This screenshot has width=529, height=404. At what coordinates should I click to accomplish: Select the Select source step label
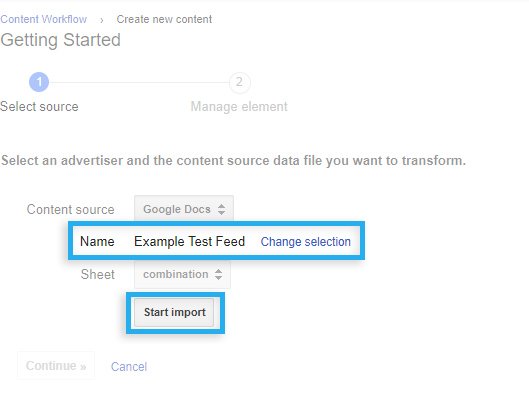[39, 107]
